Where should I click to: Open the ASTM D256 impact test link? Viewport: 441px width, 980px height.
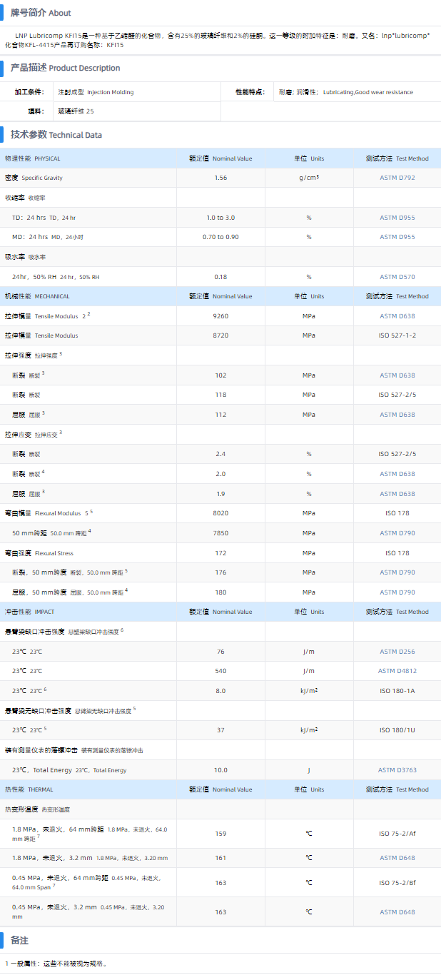[397, 652]
